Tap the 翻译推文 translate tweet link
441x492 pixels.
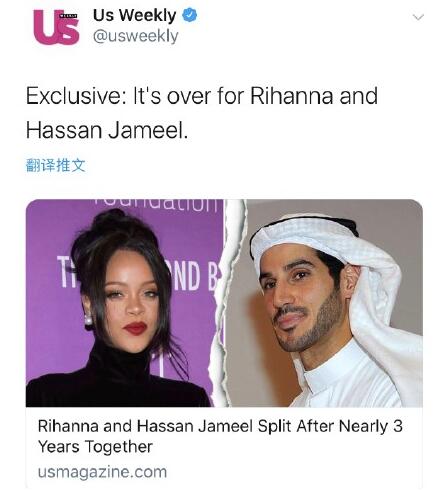pos(56,165)
